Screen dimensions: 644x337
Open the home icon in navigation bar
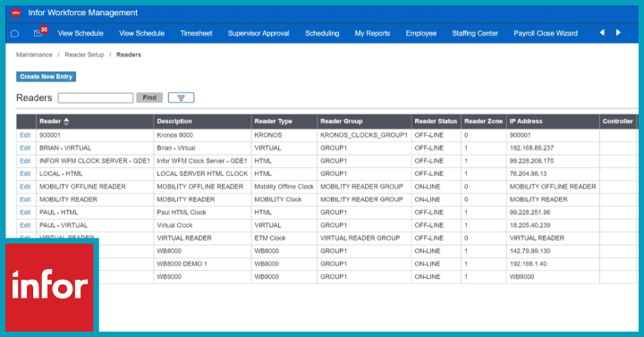[14, 33]
